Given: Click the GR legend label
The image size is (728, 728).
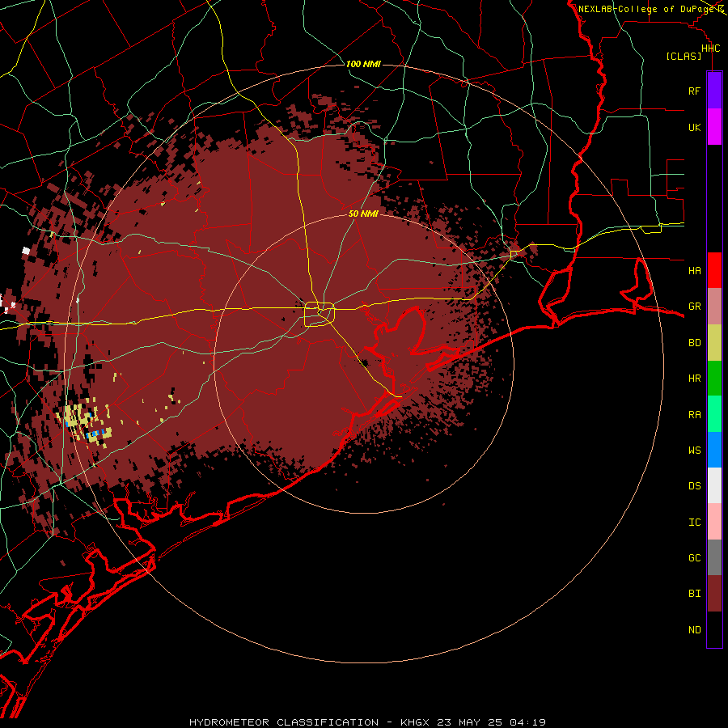Looking at the screenshot, I should [694, 307].
